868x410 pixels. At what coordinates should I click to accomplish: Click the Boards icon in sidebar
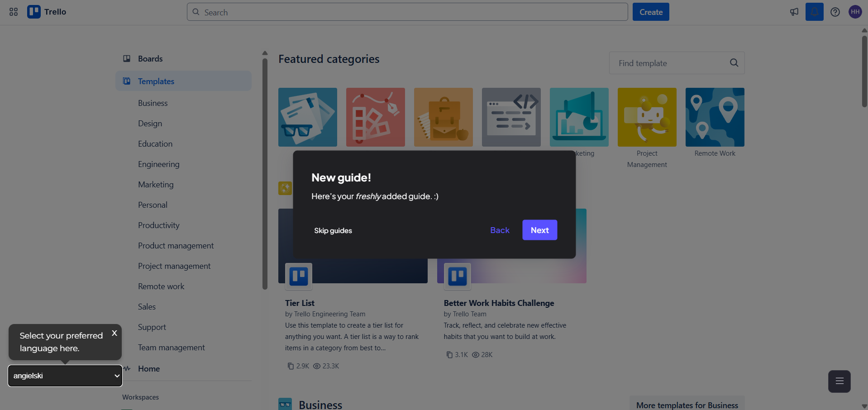127,59
